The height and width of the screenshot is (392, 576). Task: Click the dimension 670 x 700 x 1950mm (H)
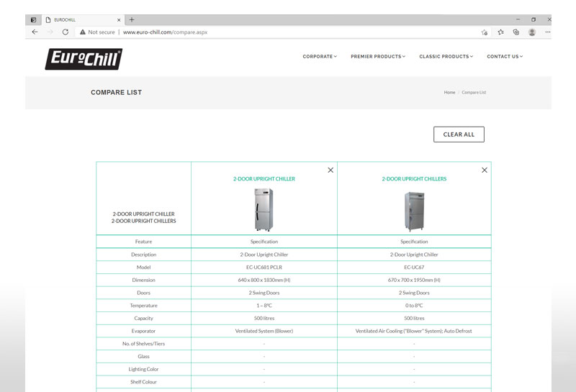click(414, 280)
